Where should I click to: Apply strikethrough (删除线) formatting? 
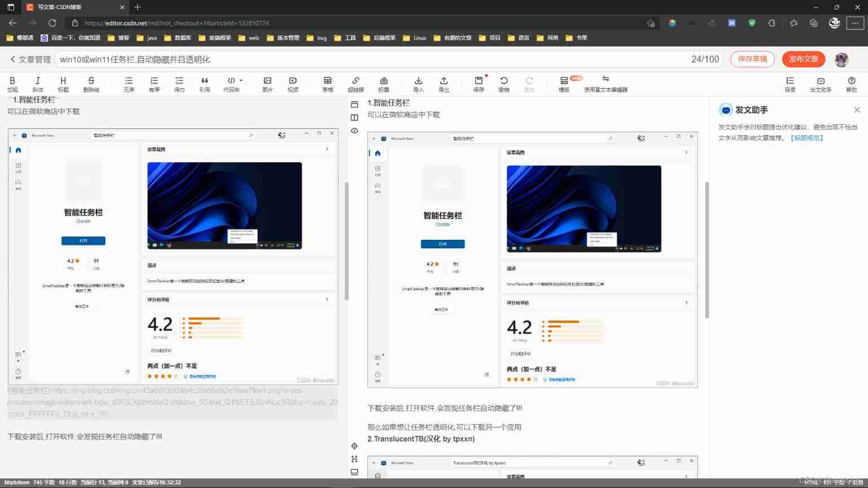point(91,84)
